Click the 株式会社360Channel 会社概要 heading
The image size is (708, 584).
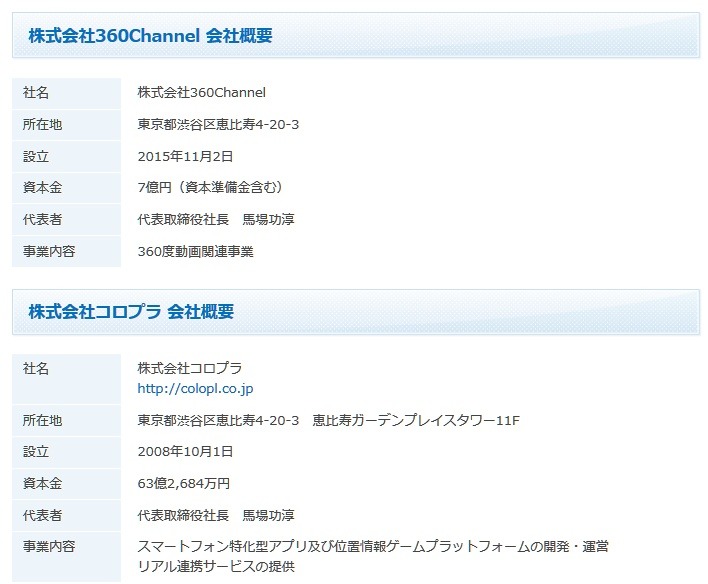pos(150,36)
